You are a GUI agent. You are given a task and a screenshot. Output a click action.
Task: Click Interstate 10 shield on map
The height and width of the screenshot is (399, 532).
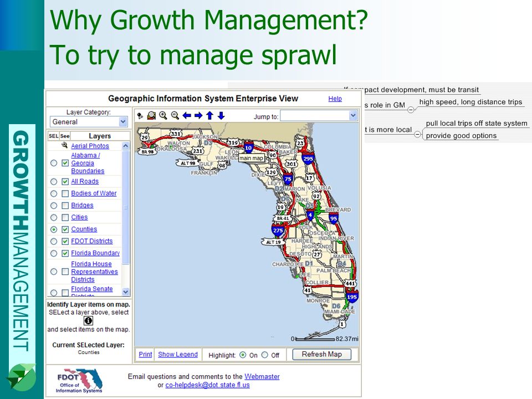248,147
